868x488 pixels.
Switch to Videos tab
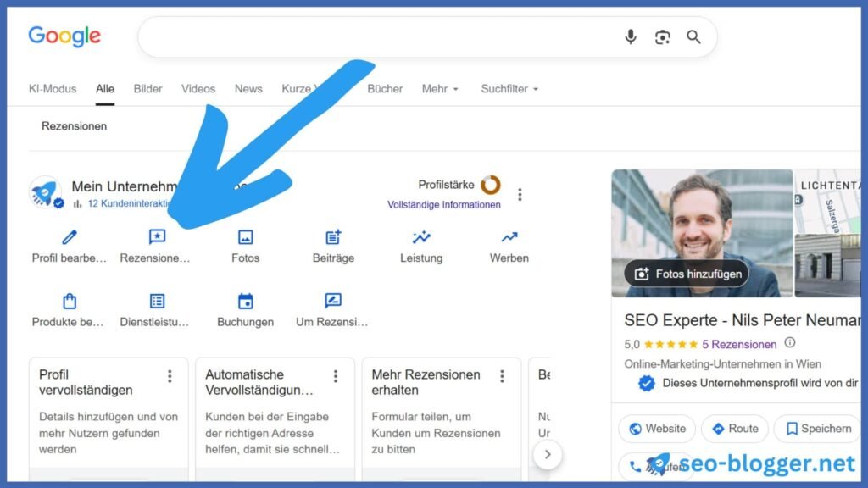tap(198, 89)
